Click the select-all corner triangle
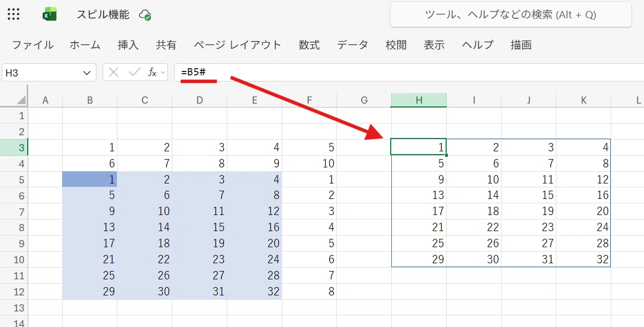This screenshot has height=327, width=644. (21, 100)
